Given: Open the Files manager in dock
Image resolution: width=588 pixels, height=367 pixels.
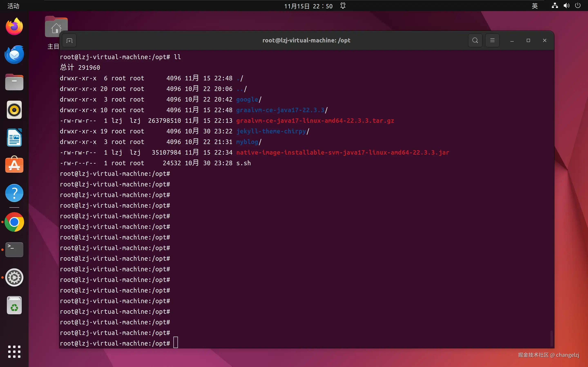Looking at the screenshot, I should [x=14, y=82].
